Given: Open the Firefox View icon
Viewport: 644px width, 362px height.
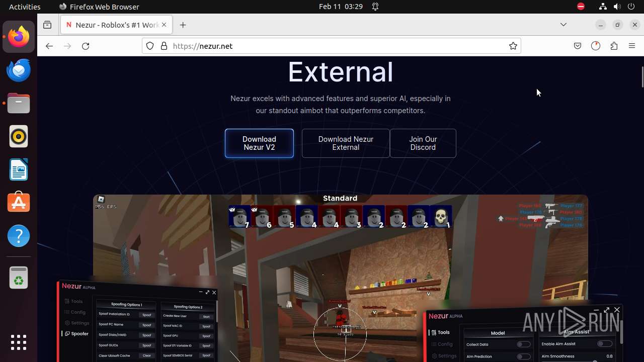Looking at the screenshot, I should (x=47, y=25).
